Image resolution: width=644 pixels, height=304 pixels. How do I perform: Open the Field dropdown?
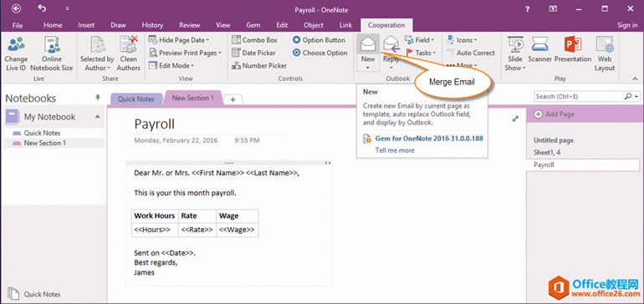419,40
